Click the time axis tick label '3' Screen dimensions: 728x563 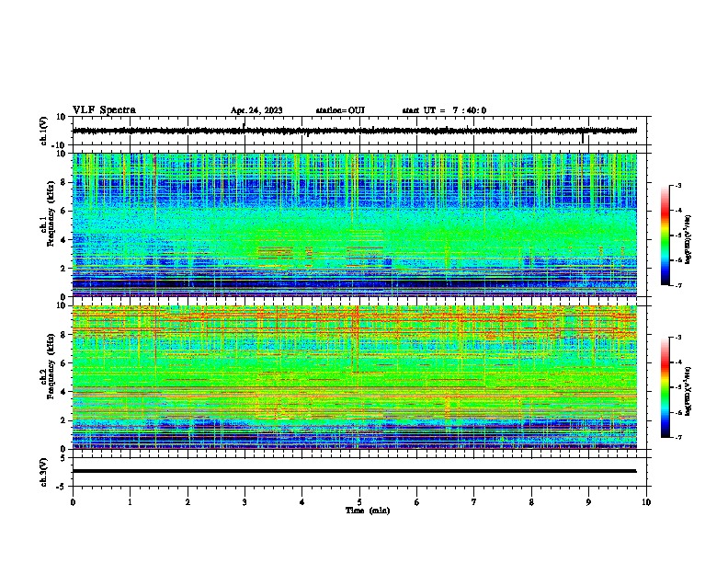[245, 502]
